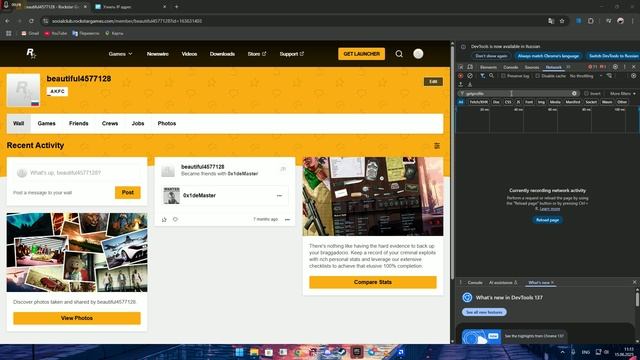Open File Explorer in taskbar

coord(254,352)
